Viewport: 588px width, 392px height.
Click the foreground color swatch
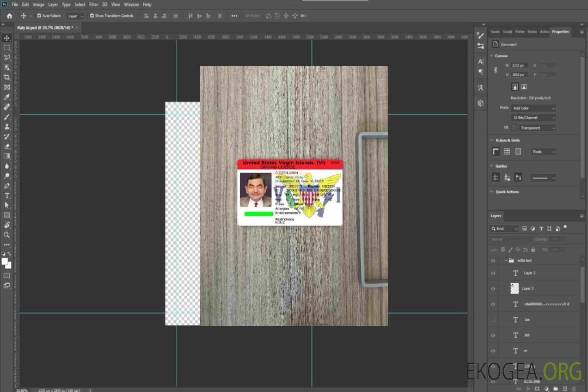5,261
